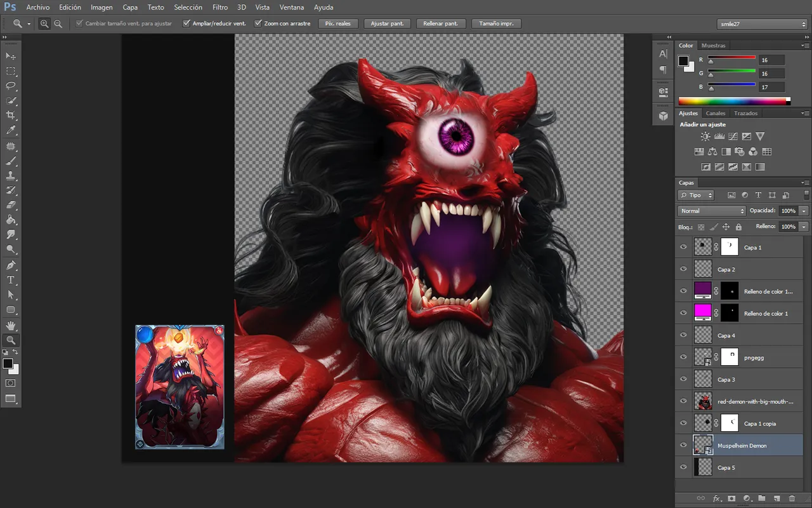This screenshot has height=508, width=812.
Task: Click the 'Rellenar pant.' button
Action: click(442, 23)
